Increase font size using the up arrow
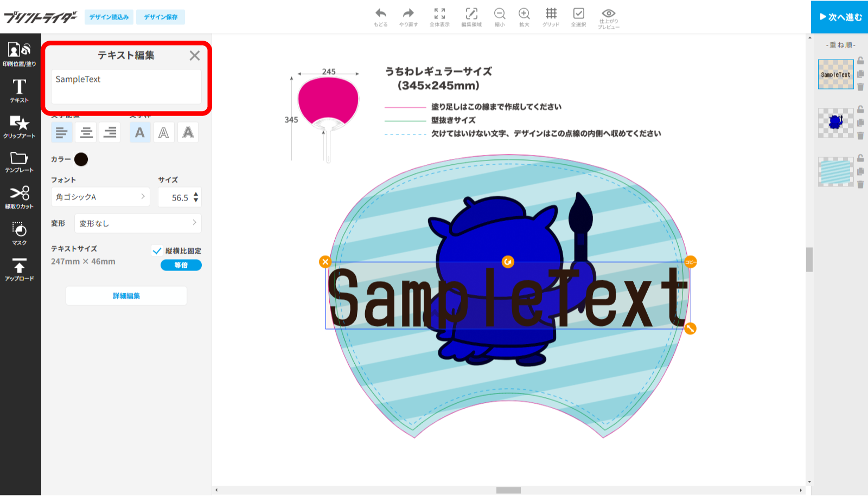 pyautogui.click(x=196, y=194)
